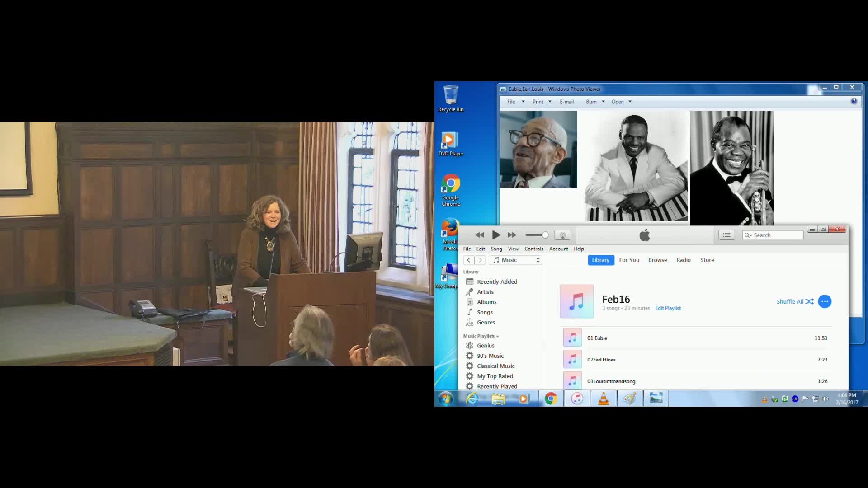The image size is (868, 488).
Task: Click the Edit Playlist link
Action: point(668,308)
